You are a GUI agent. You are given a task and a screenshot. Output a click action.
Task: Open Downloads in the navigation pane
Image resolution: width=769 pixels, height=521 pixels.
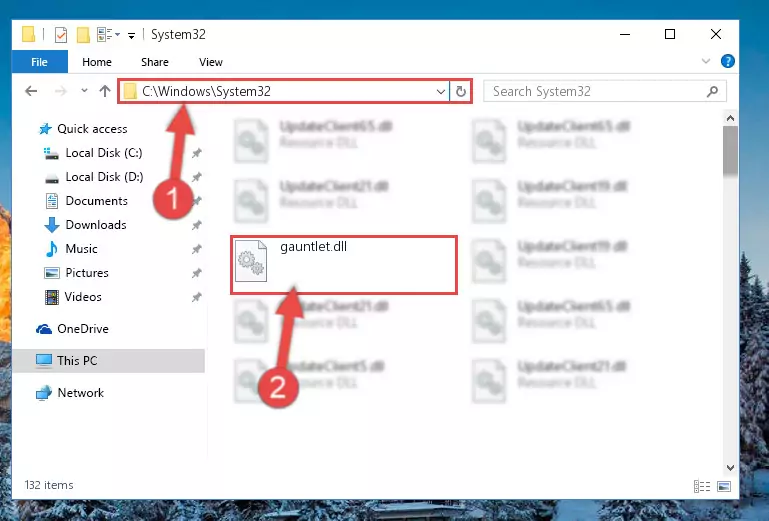96,225
